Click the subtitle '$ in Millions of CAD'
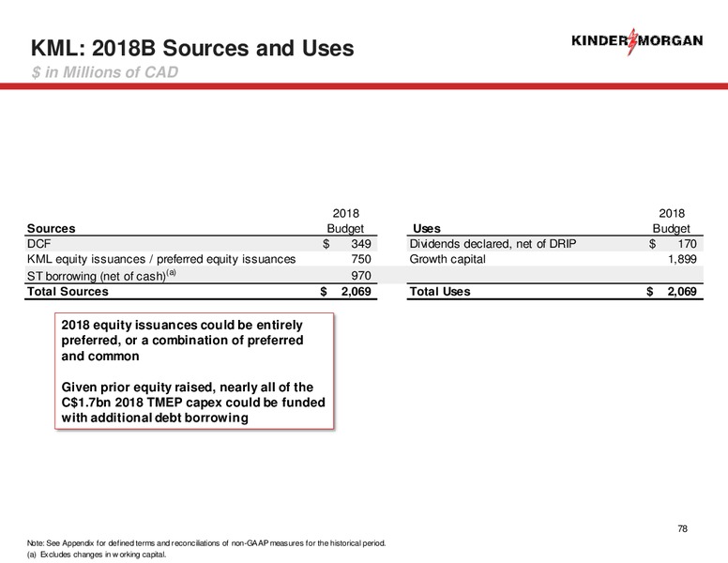Image resolution: width=728 pixels, height=563 pixels. pos(105,72)
